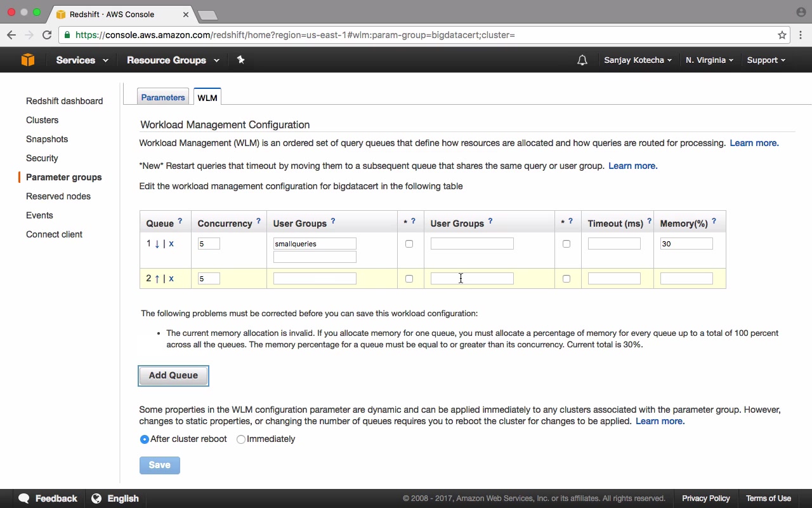
Task: Click the pin shortcut icon in AWS navbar
Action: click(240, 60)
